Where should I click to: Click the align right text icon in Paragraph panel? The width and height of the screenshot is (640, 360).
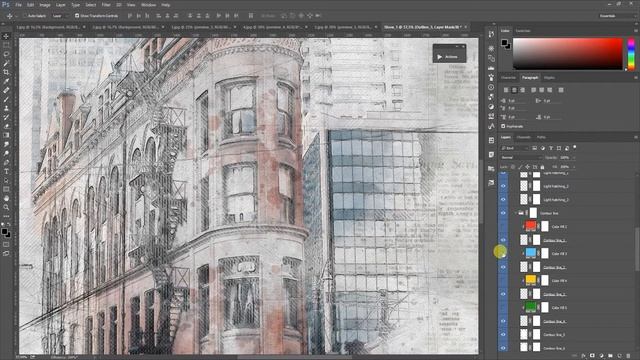pos(522,90)
